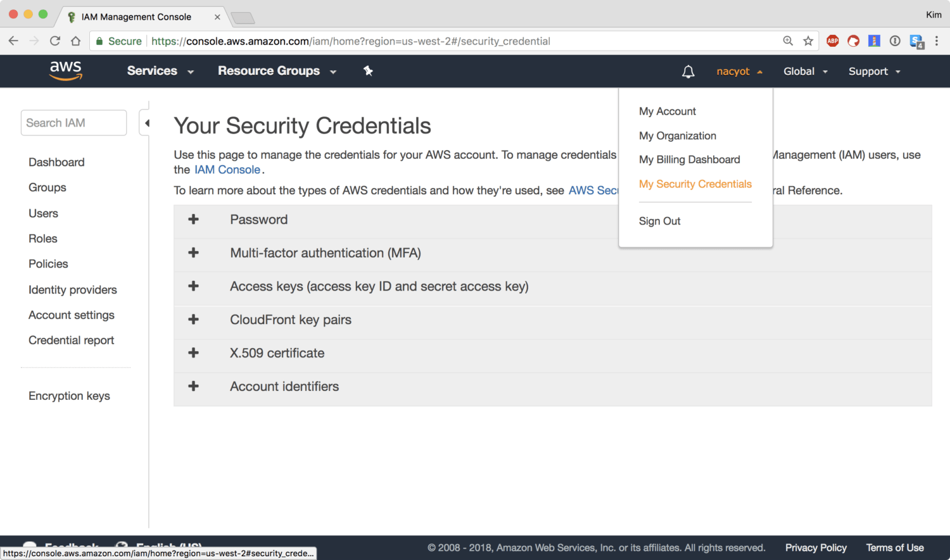Follow the IAM Console link
Image resolution: width=950 pixels, height=560 pixels.
click(227, 170)
